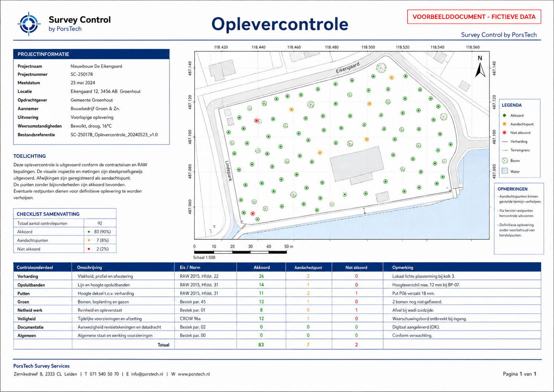Screen dimensions: 554x392
Task: Click the orange dot in the checklist Aandachtspunten row
Action: [89, 240]
